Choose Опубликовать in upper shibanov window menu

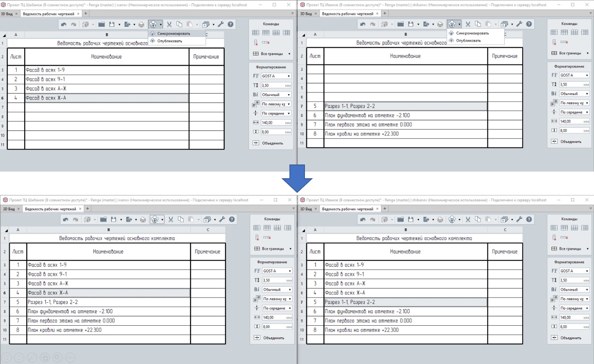tap(468, 40)
